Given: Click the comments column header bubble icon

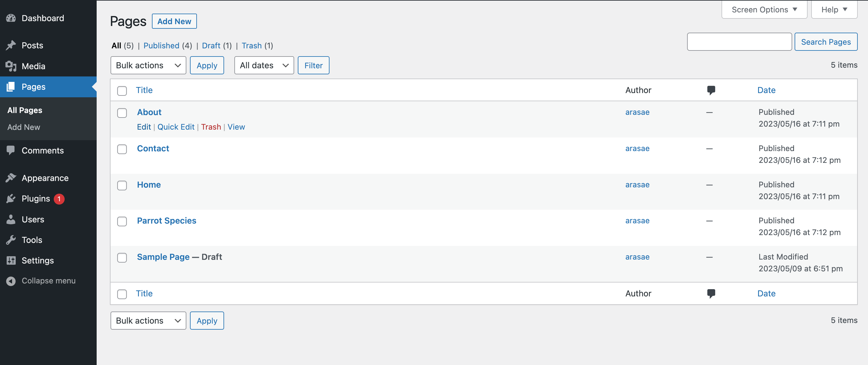Looking at the screenshot, I should (711, 90).
